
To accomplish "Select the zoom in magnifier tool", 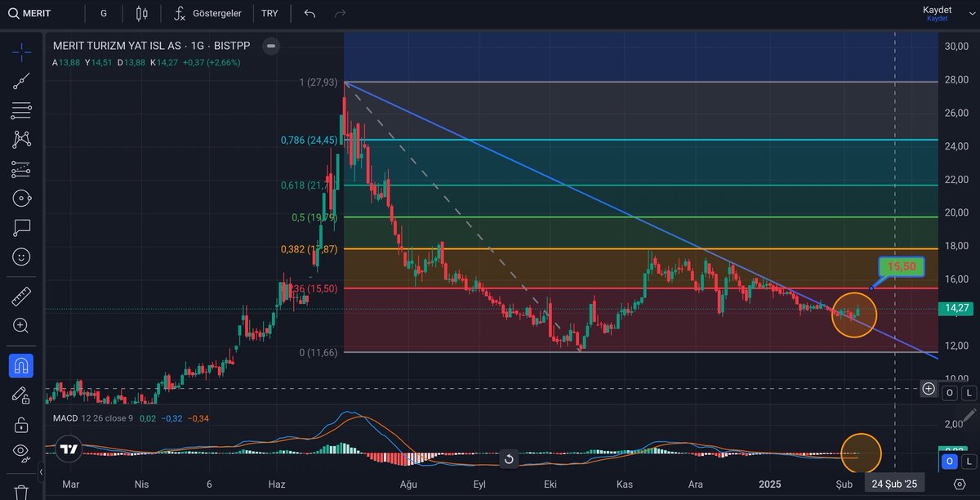I will [21, 325].
